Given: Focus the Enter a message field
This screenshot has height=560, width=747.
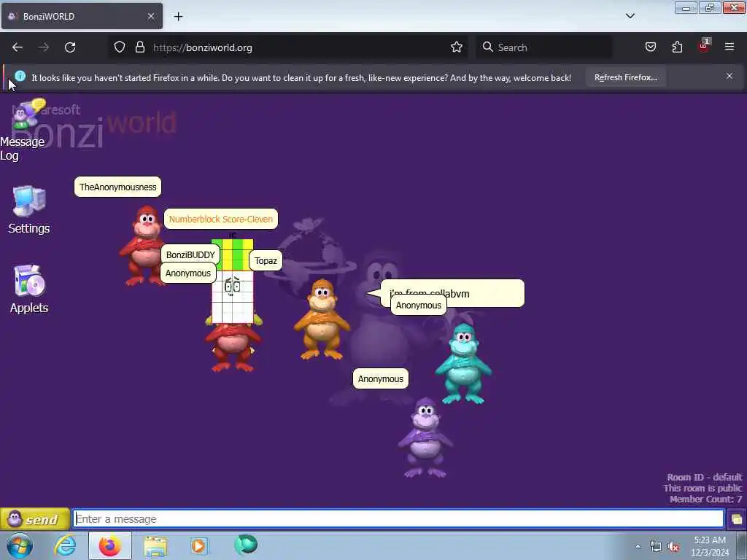Looking at the screenshot, I should point(398,518).
